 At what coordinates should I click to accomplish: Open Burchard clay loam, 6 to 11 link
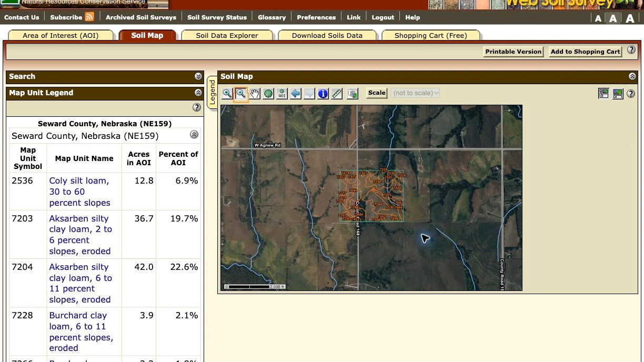pos(81,331)
